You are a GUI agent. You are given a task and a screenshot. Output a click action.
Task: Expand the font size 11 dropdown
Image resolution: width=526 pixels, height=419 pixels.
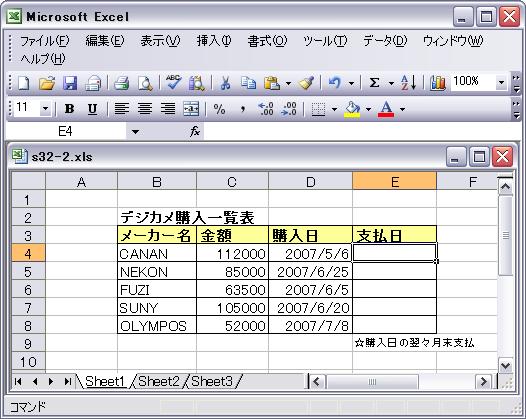coord(45,109)
